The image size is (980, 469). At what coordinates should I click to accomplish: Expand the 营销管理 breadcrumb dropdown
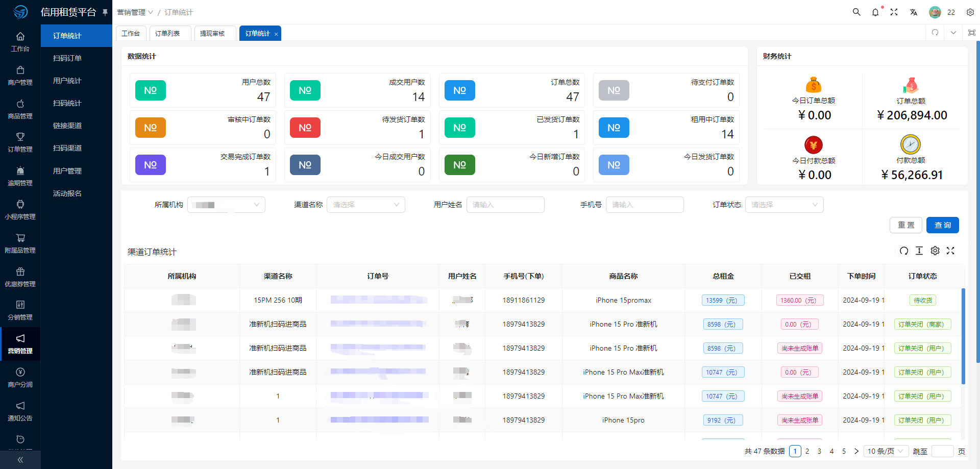[x=135, y=12]
